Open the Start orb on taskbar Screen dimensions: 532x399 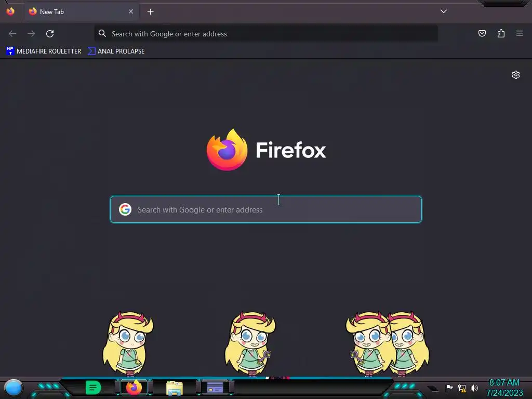[x=14, y=388]
